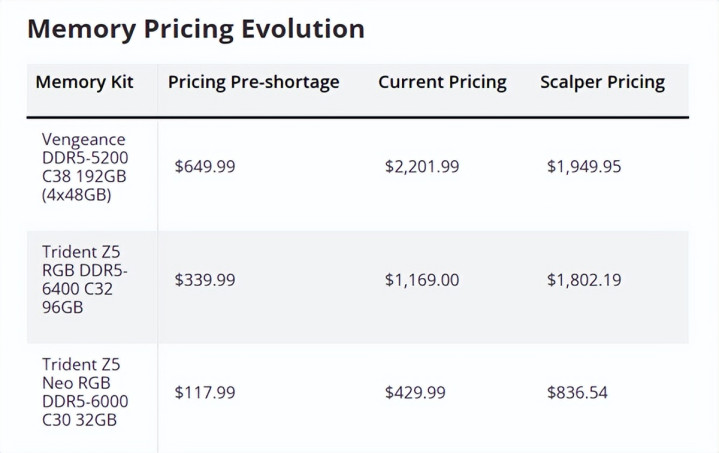
Task: Select the Scalper Pricing column header
Action: 602,82
